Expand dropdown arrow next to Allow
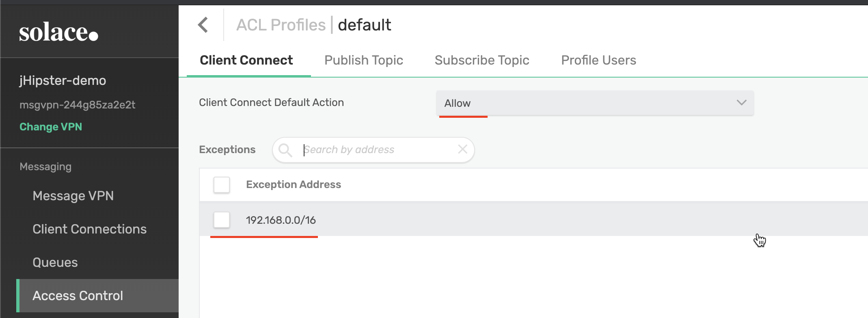 point(741,103)
